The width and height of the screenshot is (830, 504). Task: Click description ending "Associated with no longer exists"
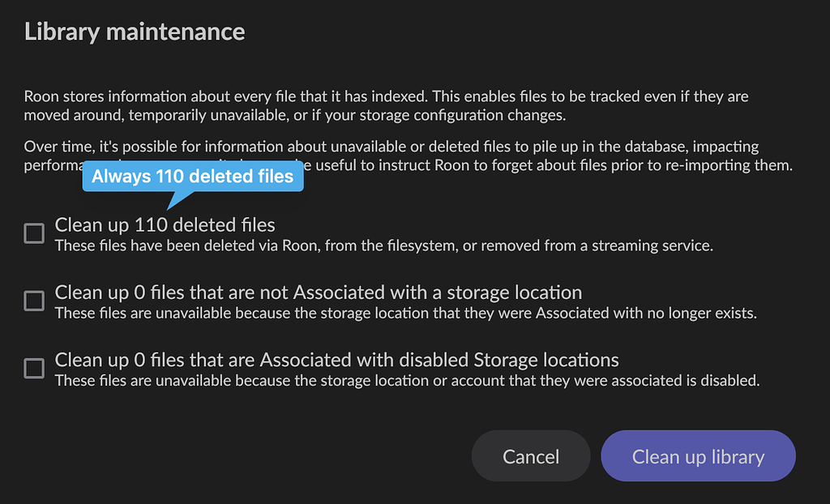(405, 313)
